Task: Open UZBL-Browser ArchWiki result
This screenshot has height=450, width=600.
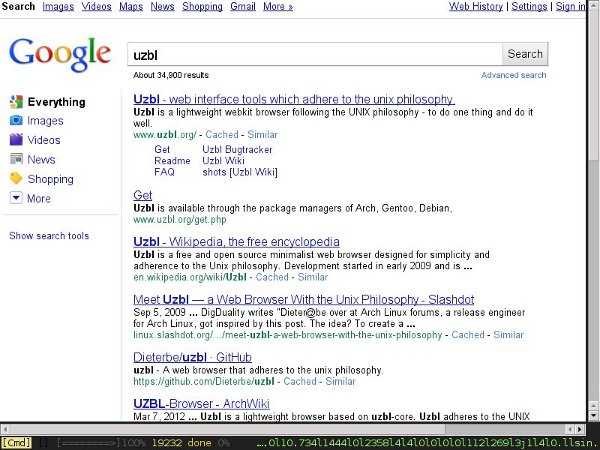Action: click(x=202, y=404)
